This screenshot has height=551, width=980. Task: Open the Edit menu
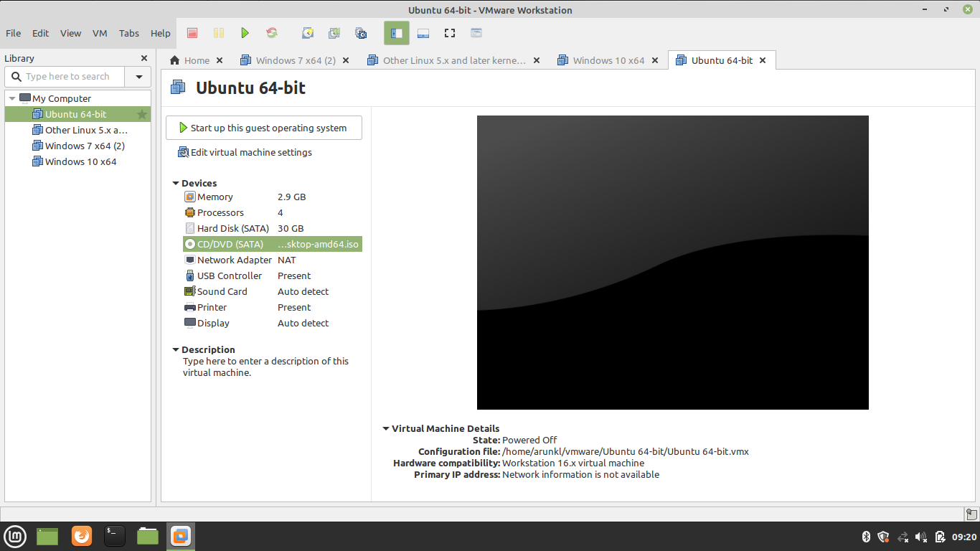(41, 33)
